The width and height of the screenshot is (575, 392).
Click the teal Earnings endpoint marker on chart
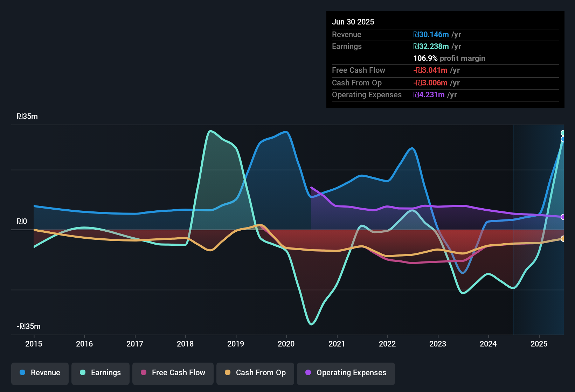click(563, 132)
